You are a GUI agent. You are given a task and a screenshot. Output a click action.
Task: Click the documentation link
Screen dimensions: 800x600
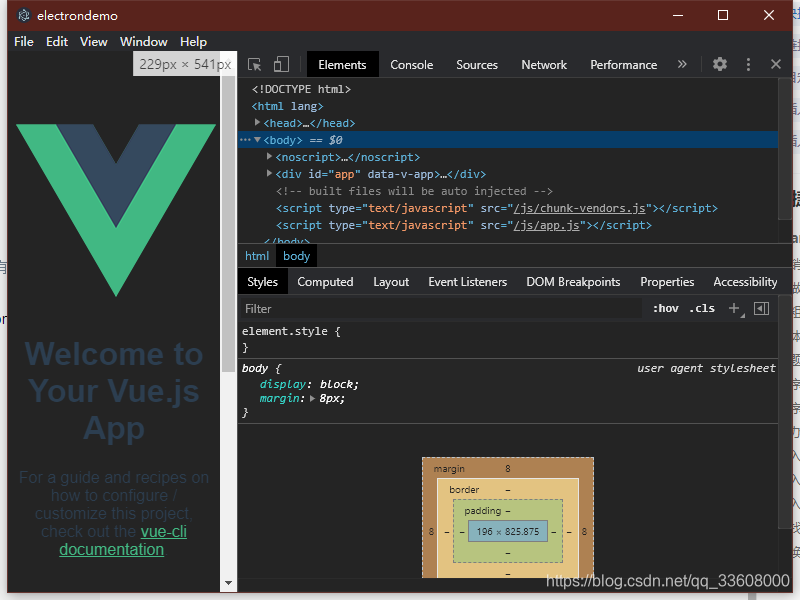(x=111, y=549)
